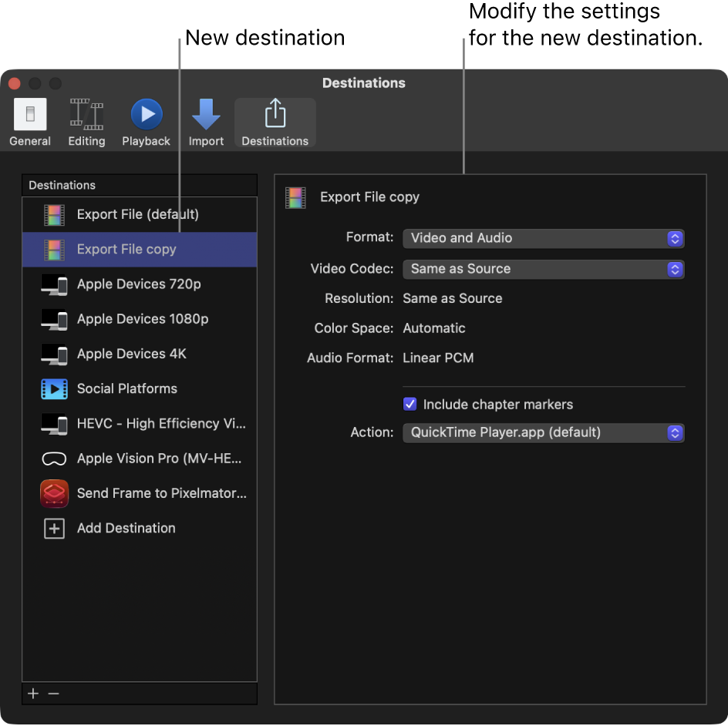Select Apple Devices 4K label
Screen dimensions: 728x726
[x=131, y=354]
